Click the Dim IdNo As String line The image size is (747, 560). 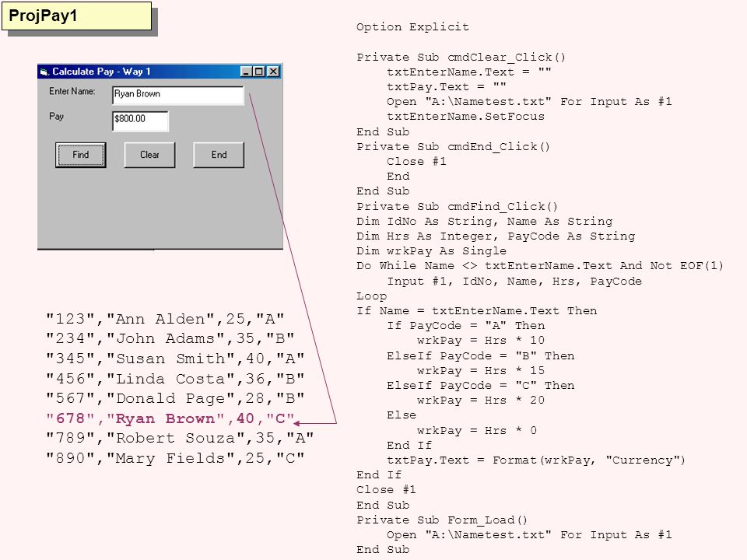[485, 222]
